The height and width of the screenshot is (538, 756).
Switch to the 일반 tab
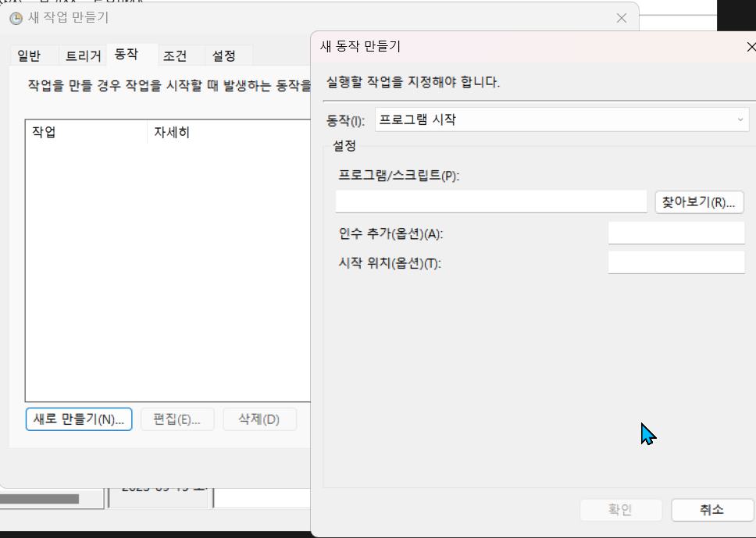[29, 56]
